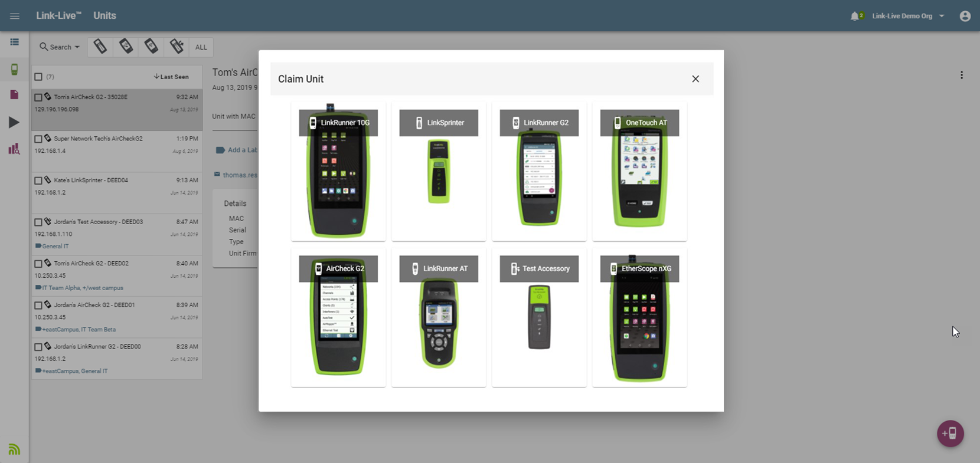Click the purple claim unit floating button
Screen dimensions: 980x463
coord(950,434)
